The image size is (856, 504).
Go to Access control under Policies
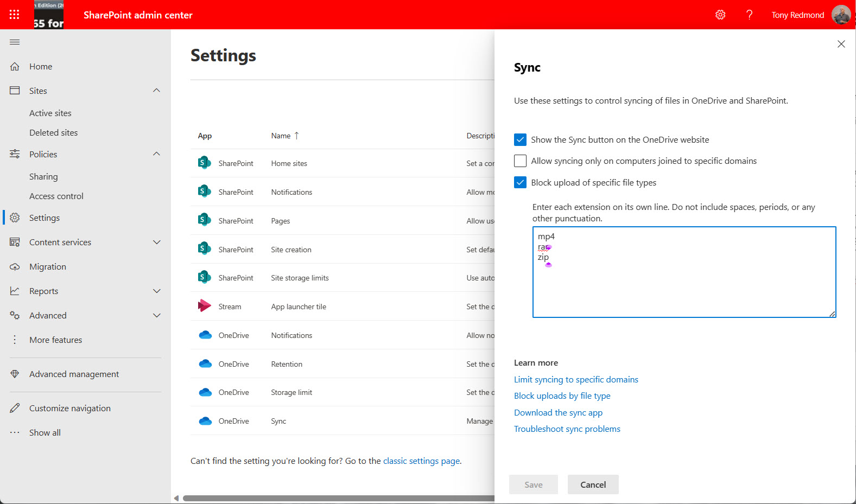click(56, 196)
